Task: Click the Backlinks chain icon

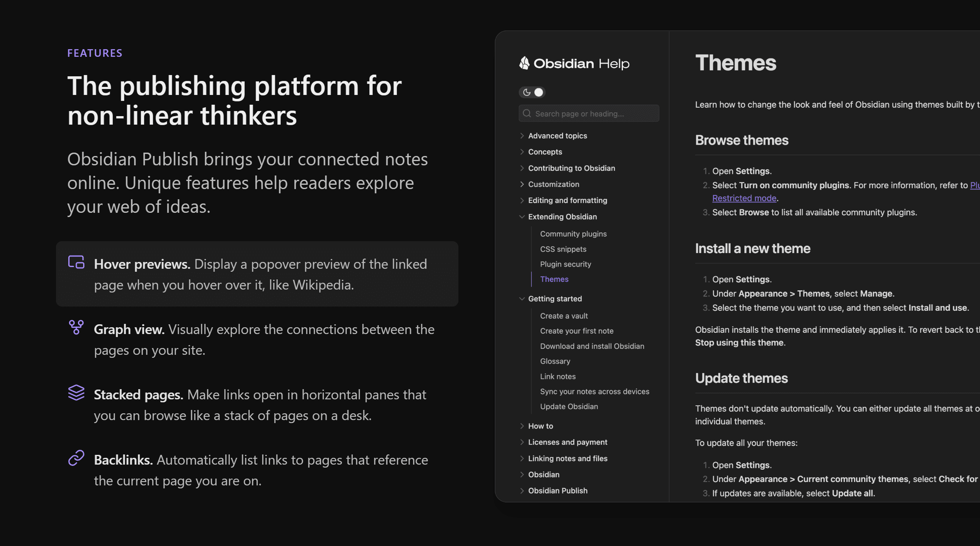Action: pyautogui.click(x=76, y=458)
